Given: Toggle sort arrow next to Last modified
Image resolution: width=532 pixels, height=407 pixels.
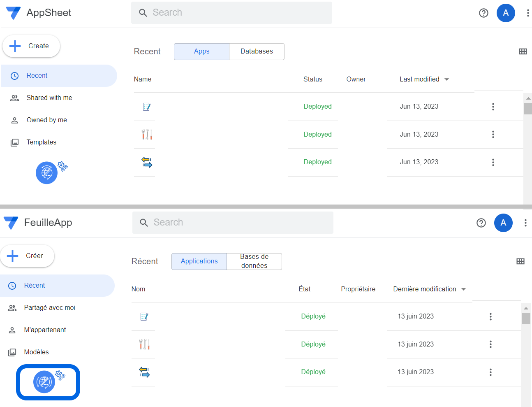Looking at the screenshot, I should [447, 79].
